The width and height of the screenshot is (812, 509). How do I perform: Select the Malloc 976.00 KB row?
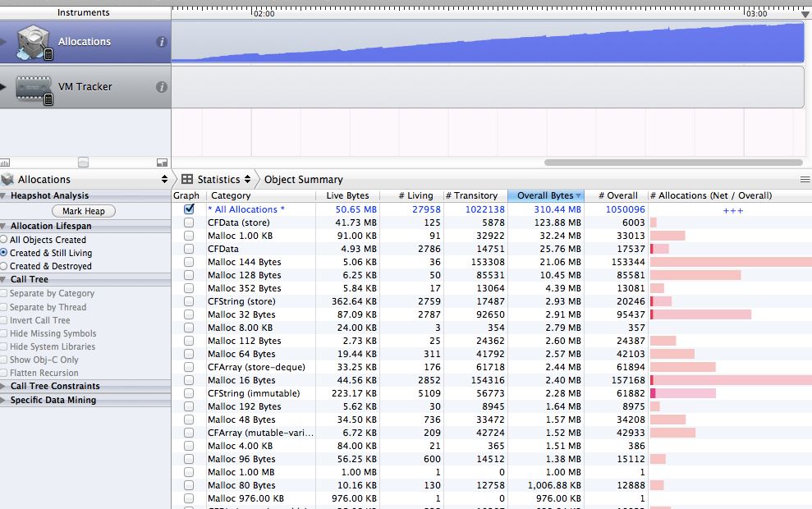pos(492,498)
